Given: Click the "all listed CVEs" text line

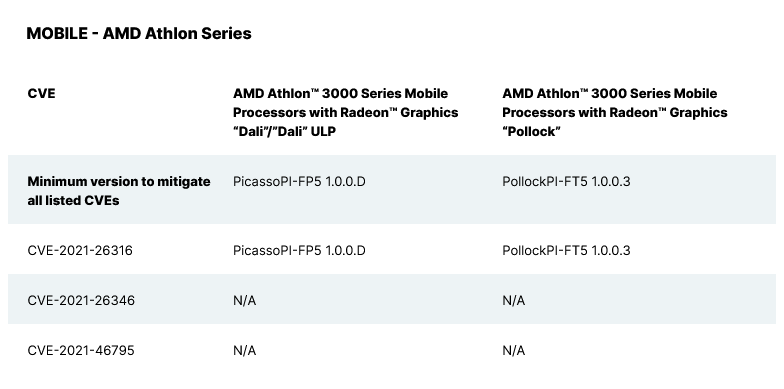Looking at the screenshot, I should [73, 200].
